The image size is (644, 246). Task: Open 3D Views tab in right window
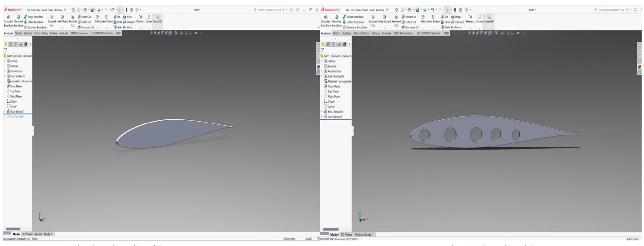(346, 234)
